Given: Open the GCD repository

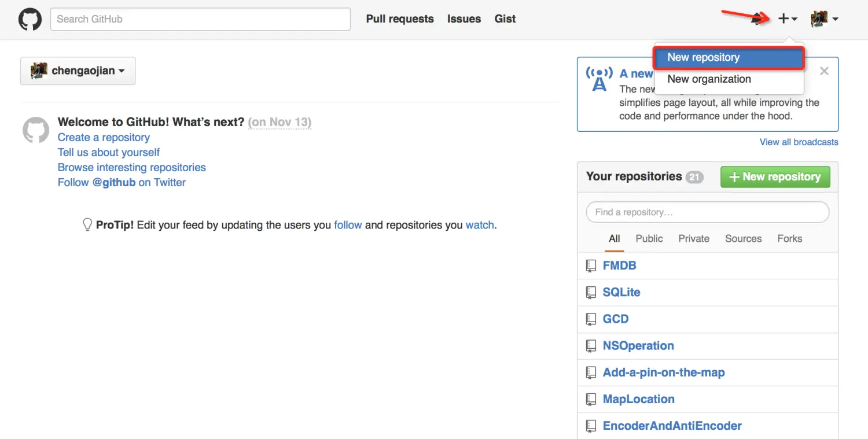Looking at the screenshot, I should 616,319.
